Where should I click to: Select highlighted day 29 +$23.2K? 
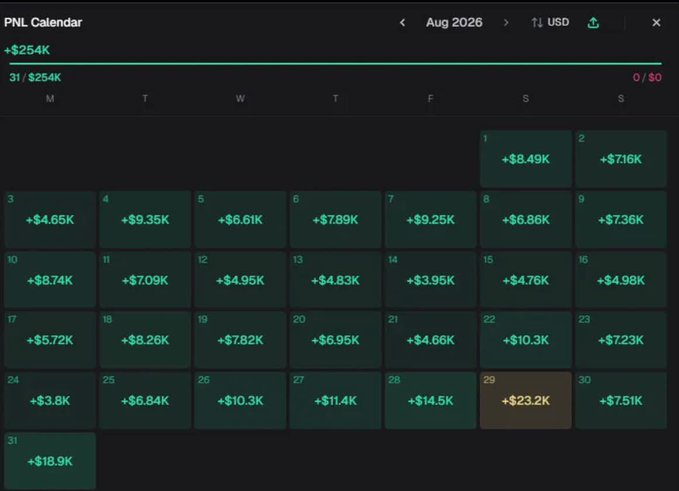tap(526, 401)
